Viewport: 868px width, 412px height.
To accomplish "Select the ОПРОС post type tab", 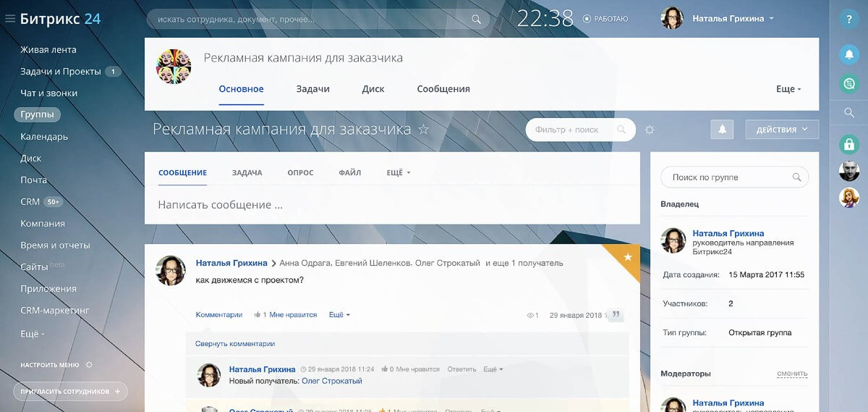I will coord(300,173).
